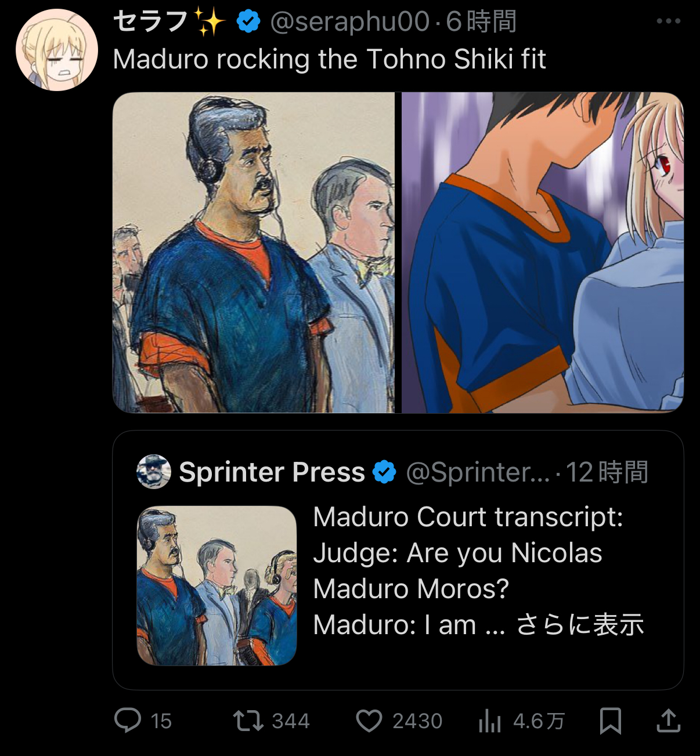Click the セラフ display name

[x=150, y=22]
